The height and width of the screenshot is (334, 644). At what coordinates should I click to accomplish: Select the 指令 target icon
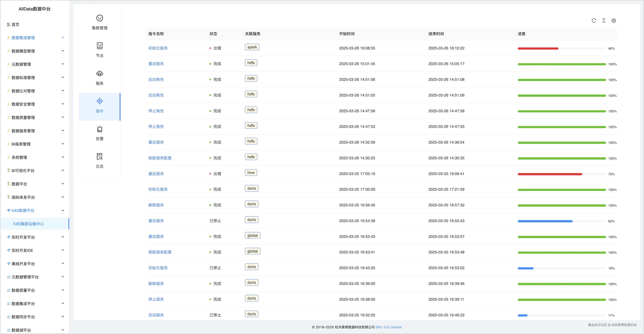100,101
